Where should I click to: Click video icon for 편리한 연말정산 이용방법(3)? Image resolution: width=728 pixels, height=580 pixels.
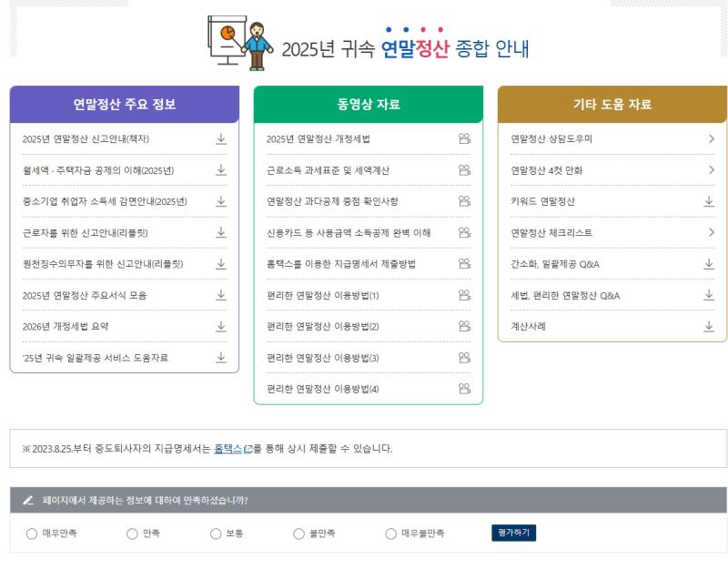[464, 358]
